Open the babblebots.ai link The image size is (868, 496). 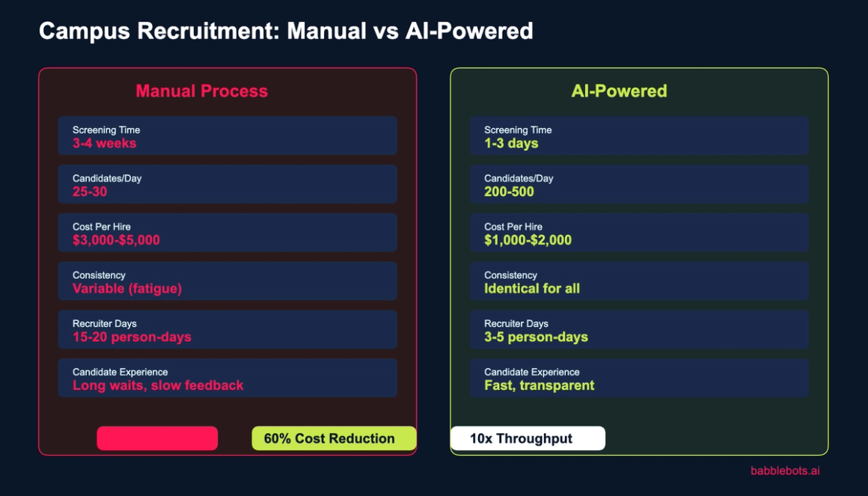coord(785,471)
